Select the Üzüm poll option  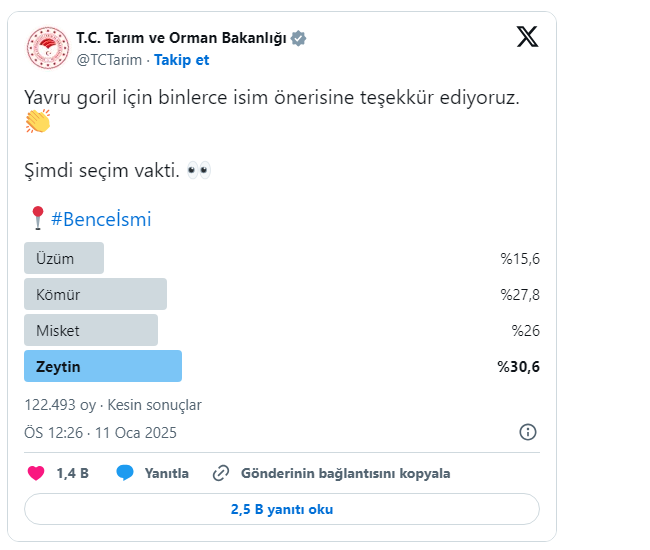pos(64,258)
